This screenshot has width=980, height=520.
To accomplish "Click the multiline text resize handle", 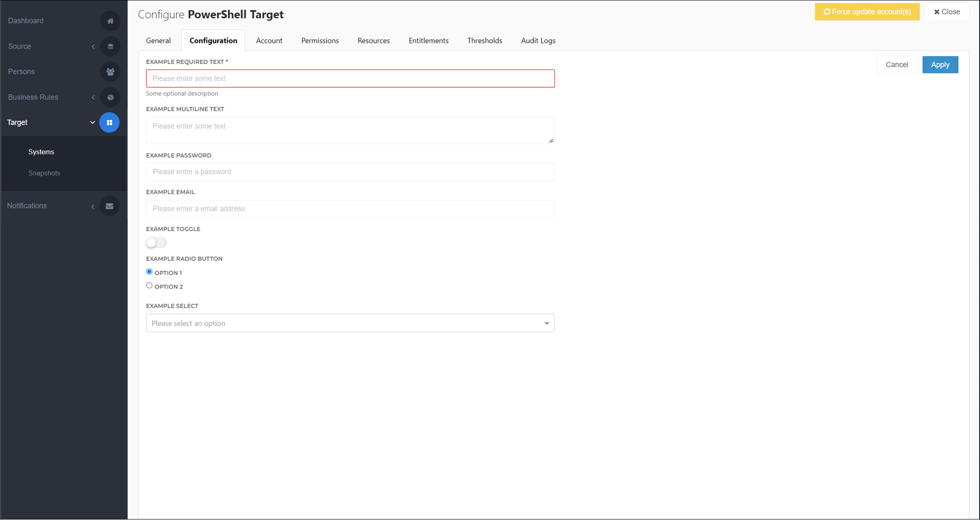I will (551, 140).
